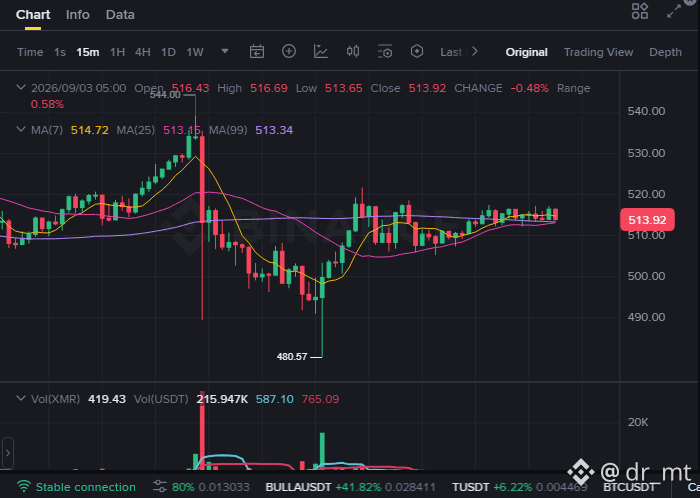The image size is (700, 498).
Task: Switch chart interval to 1H
Action: pos(117,52)
